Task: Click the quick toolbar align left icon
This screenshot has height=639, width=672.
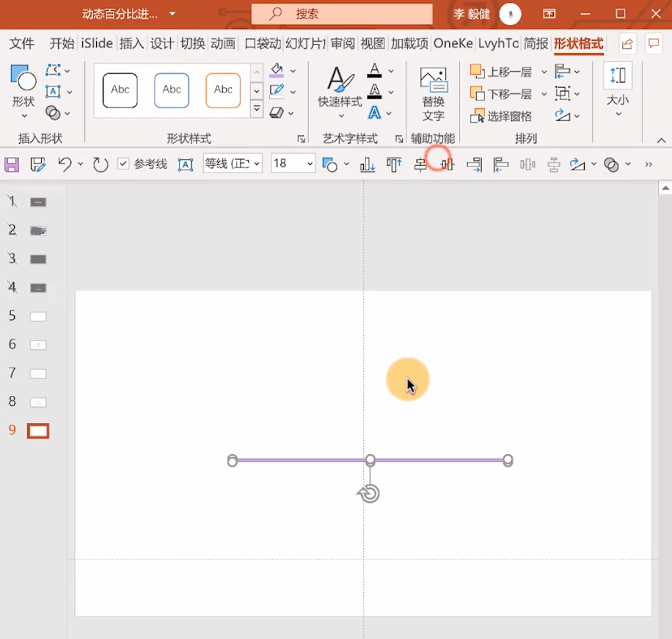Action: (x=500, y=164)
